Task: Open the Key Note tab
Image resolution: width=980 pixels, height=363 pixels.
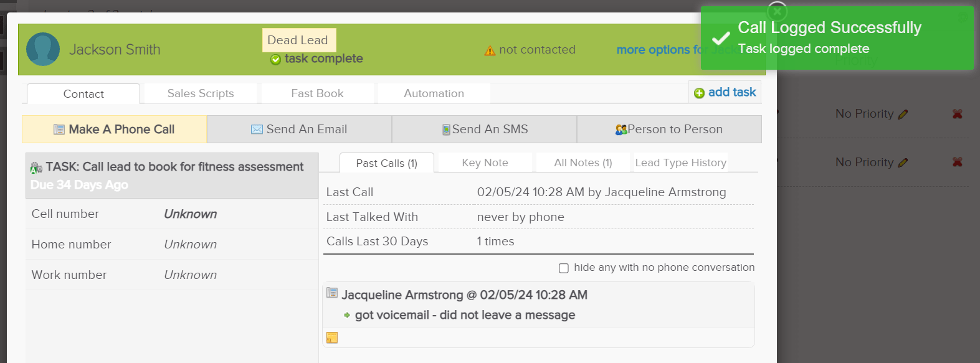Action: (485, 163)
